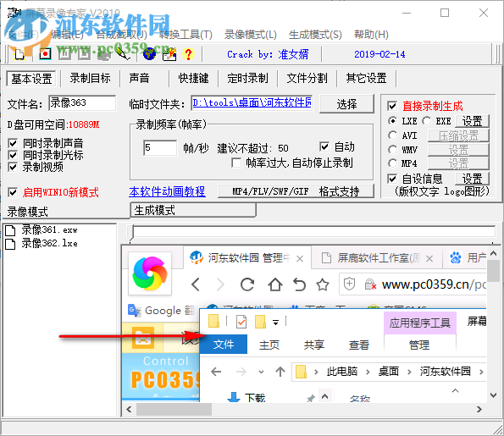Switch to the 其它设置 tab
Image resolution: width=504 pixels, height=436 pixels.
[x=366, y=78]
